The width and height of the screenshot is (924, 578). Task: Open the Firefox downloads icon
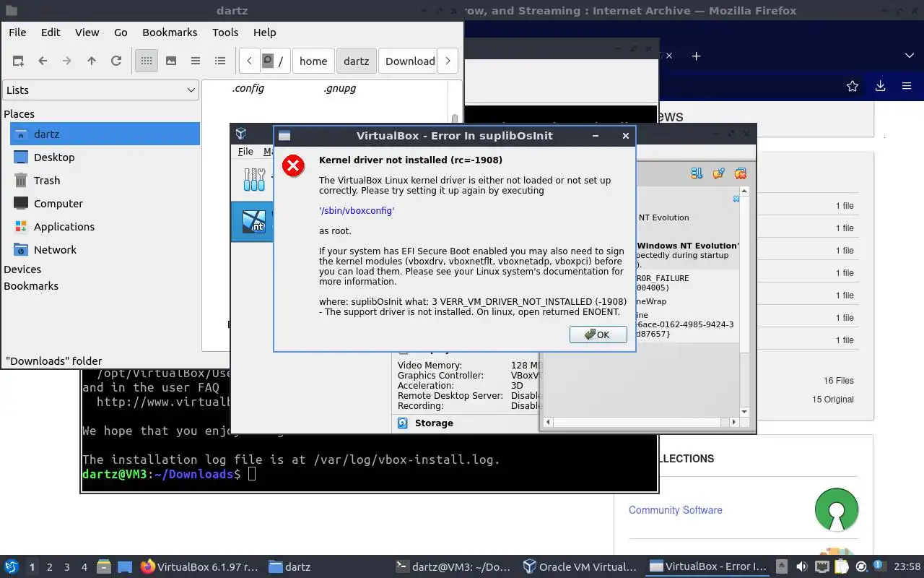[880, 86]
